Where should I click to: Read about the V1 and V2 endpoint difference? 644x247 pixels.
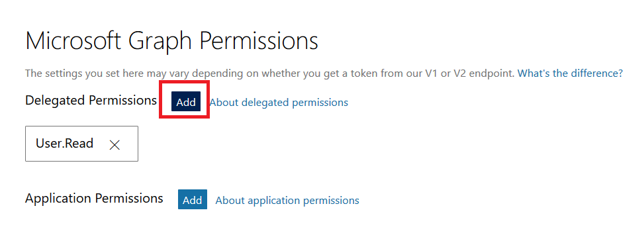[x=570, y=74]
